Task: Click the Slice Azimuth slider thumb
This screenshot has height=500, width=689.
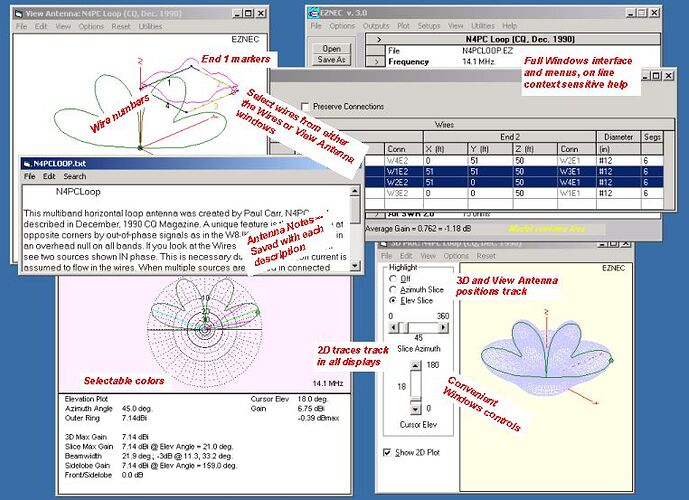Action: point(406,327)
